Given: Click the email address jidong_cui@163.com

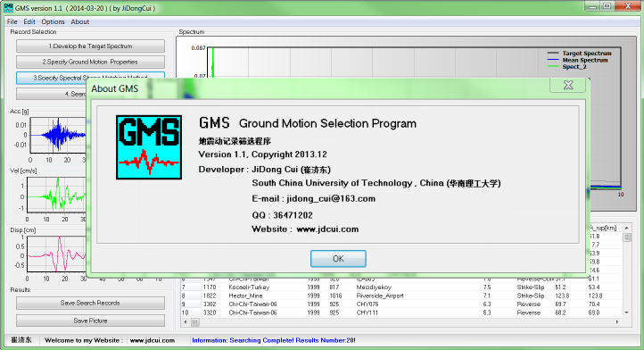Looking at the screenshot, I should [331, 198].
